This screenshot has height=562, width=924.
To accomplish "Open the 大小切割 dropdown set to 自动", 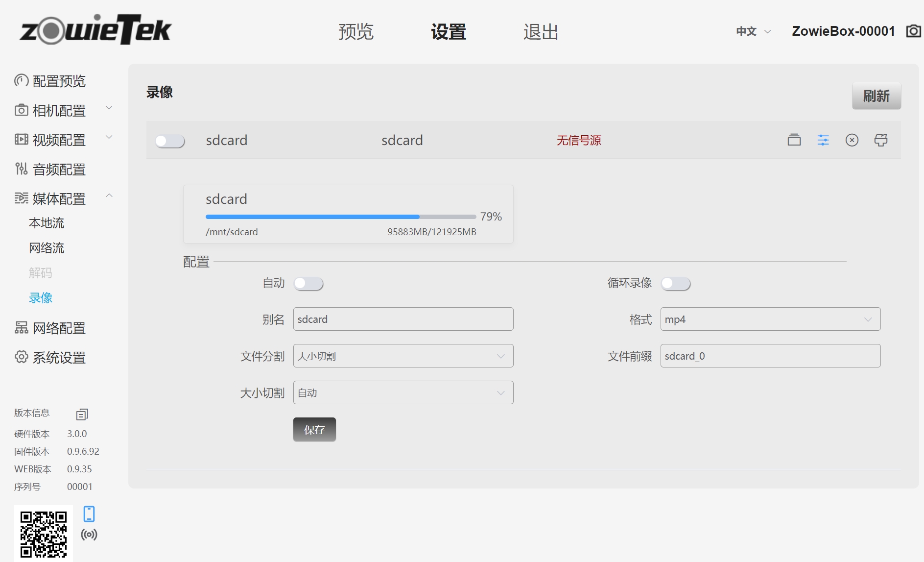I will 403,392.
